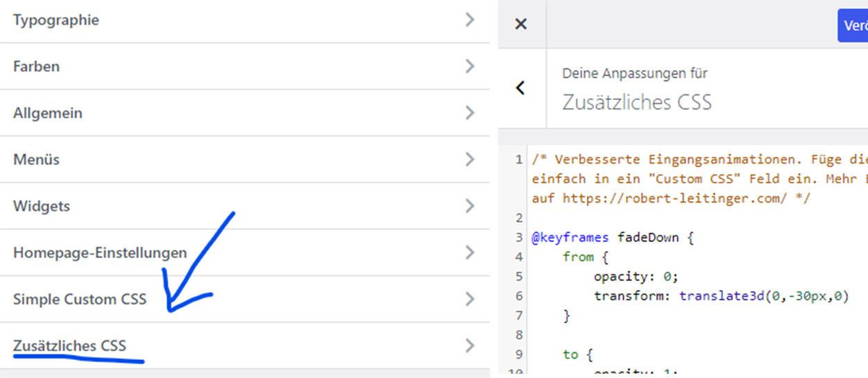Close the customizer with the X icon
This screenshot has width=868, height=378.
(521, 24)
